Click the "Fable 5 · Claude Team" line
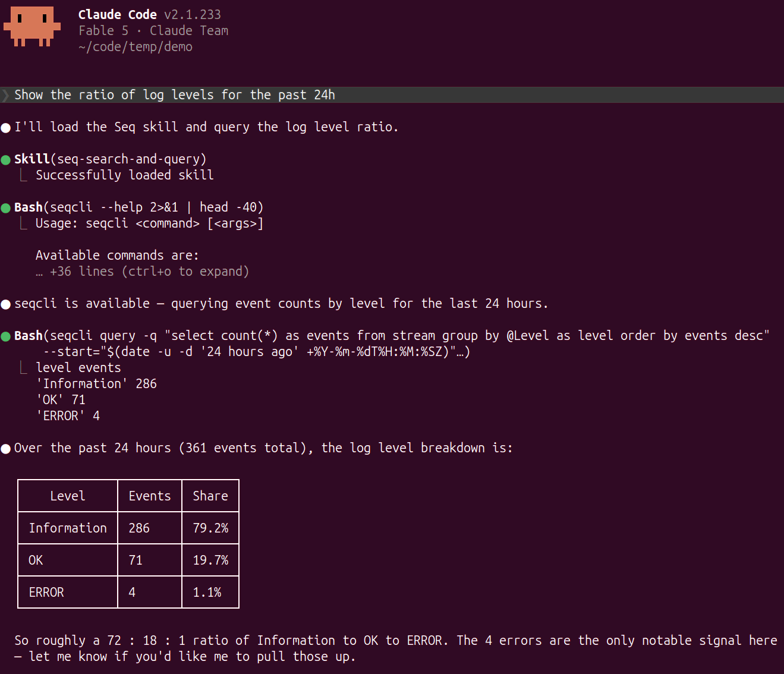The image size is (784, 674). [153, 30]
